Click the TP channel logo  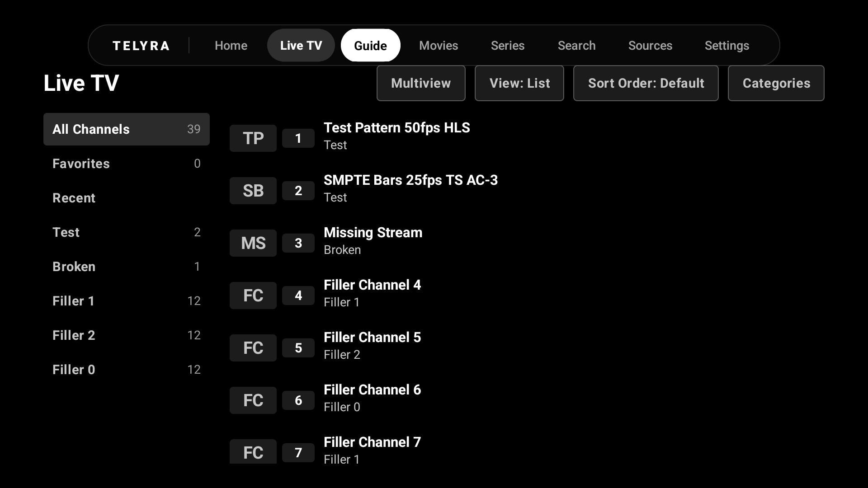pos(253,138)
